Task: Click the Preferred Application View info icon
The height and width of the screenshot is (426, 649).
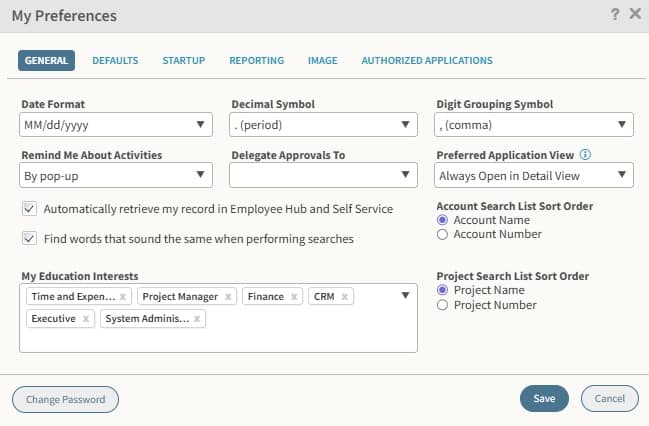Action: click(586, 155)
